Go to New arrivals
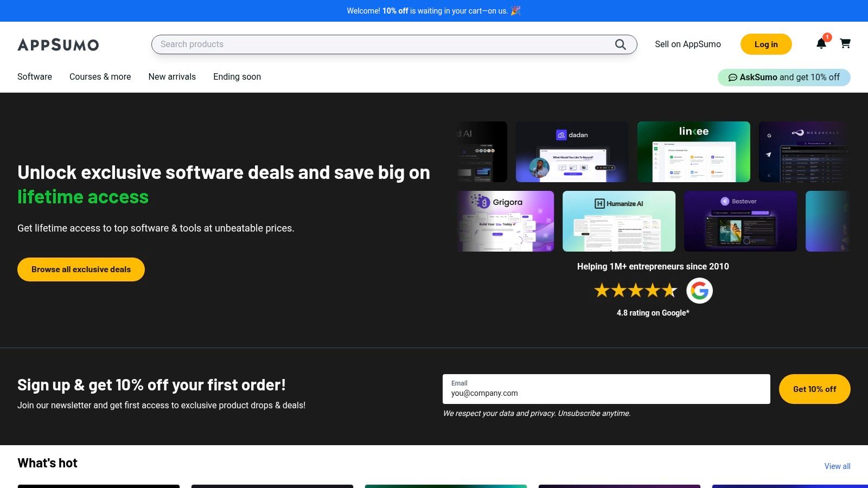868x488 pixels. (172, 77)
